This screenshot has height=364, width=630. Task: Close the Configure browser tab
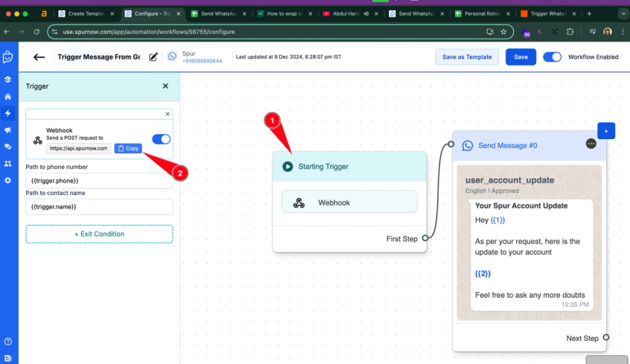click(x=179, y=13)
